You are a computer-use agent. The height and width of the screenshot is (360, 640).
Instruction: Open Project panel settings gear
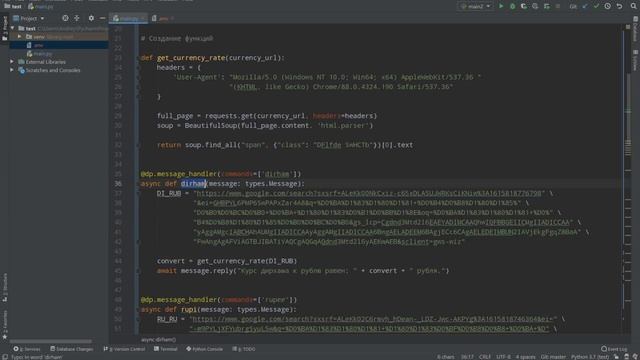[x=91, y=18]
